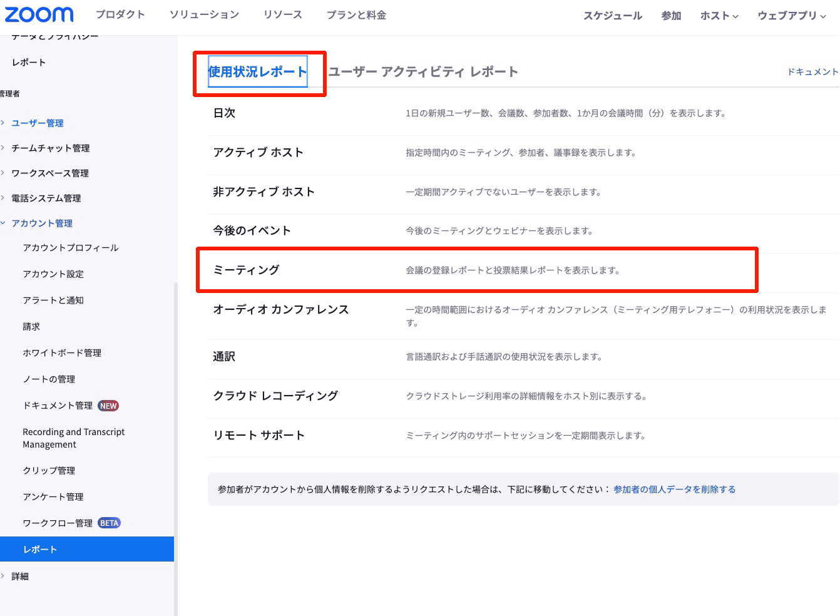840x616 pixels.
Task: Open Recording and Transcript Management
Action: point(73,438)
